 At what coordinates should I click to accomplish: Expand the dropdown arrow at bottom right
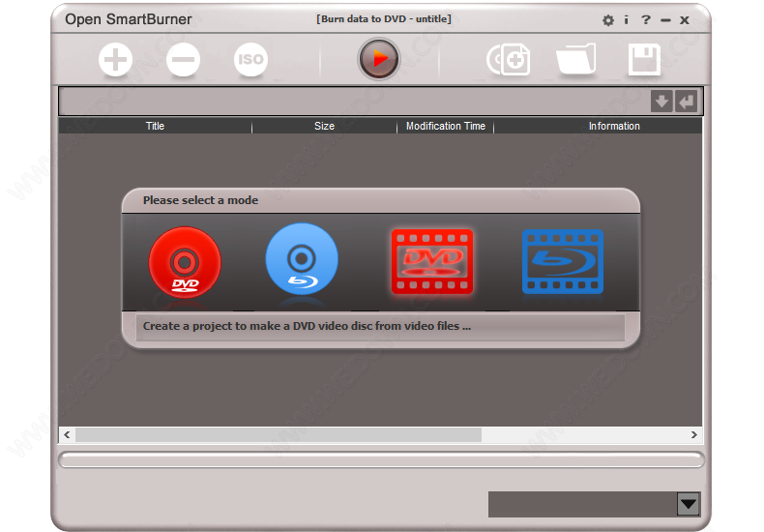tap(689, 504)
